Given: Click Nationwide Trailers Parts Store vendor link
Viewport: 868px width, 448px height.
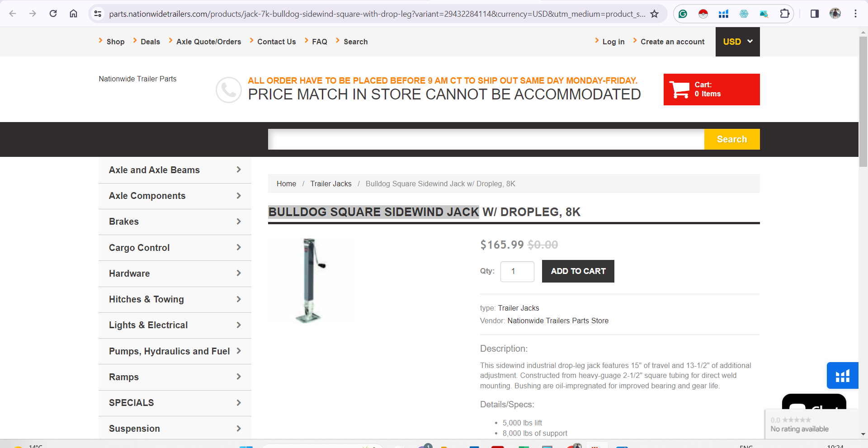Looking at the screenshot, I should (558, 321).
